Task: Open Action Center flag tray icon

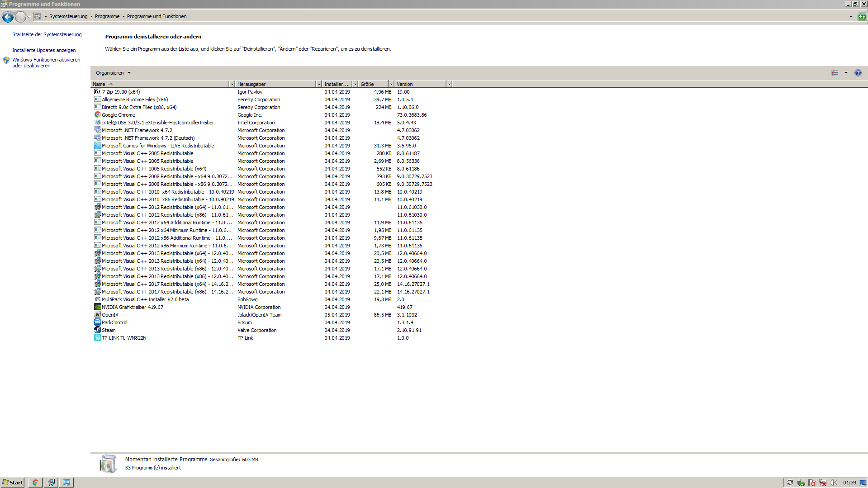Action: pos(812,483)
